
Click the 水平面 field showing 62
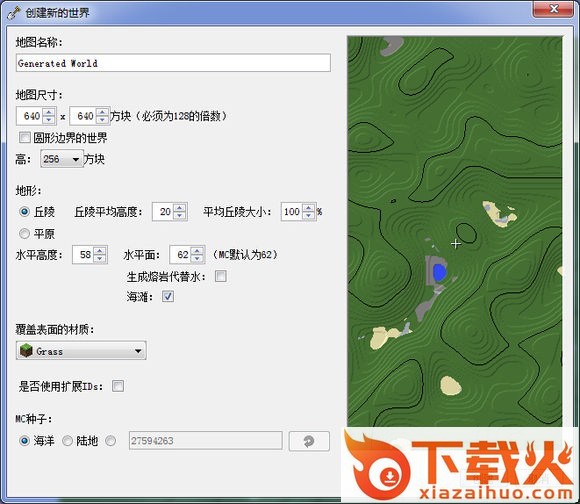tap(181, 254)
